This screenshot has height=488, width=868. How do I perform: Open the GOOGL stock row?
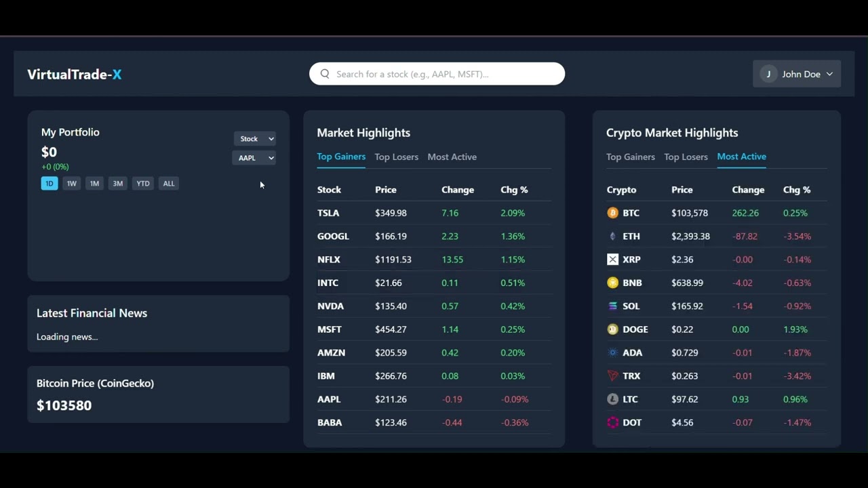(434, 236)
